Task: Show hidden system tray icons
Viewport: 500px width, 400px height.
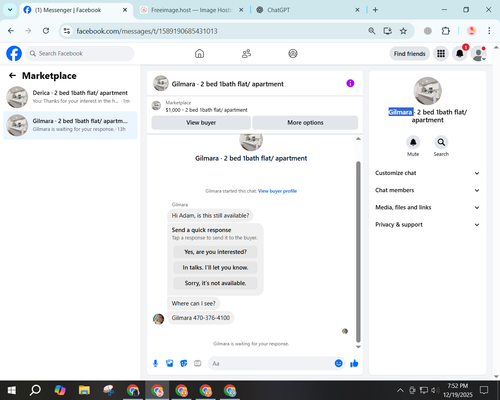Action: pyautogui.click(x=400, y=390)
